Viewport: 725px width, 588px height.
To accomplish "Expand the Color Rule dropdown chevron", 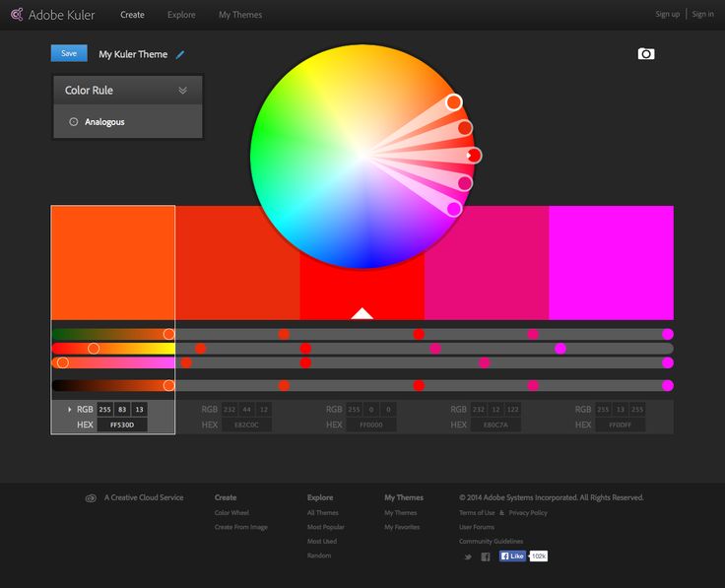I will [182, 91].
